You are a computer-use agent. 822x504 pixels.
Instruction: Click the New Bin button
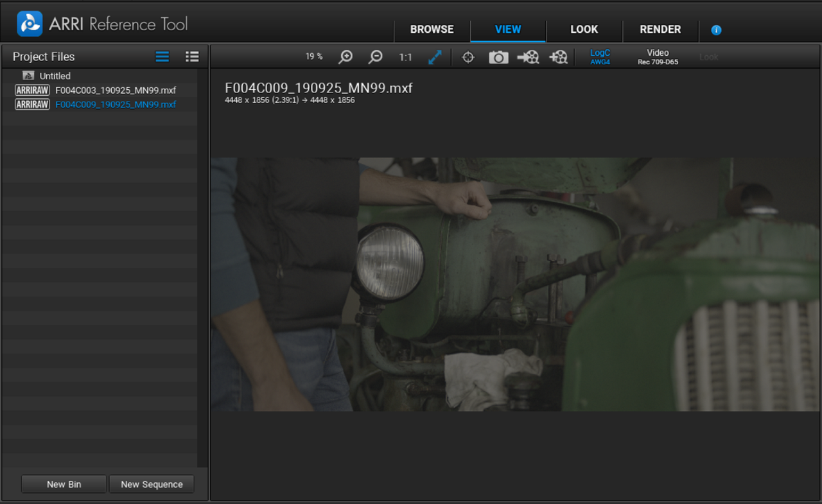pos(64,484)
